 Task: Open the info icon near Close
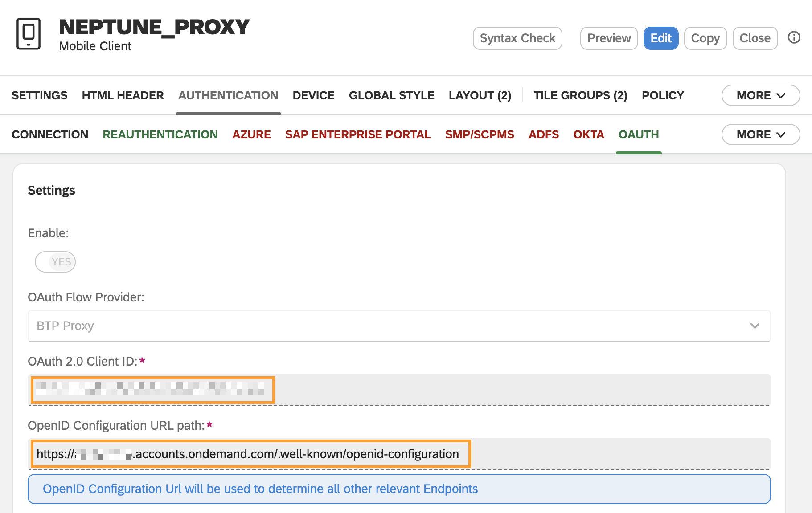point(794,38)
